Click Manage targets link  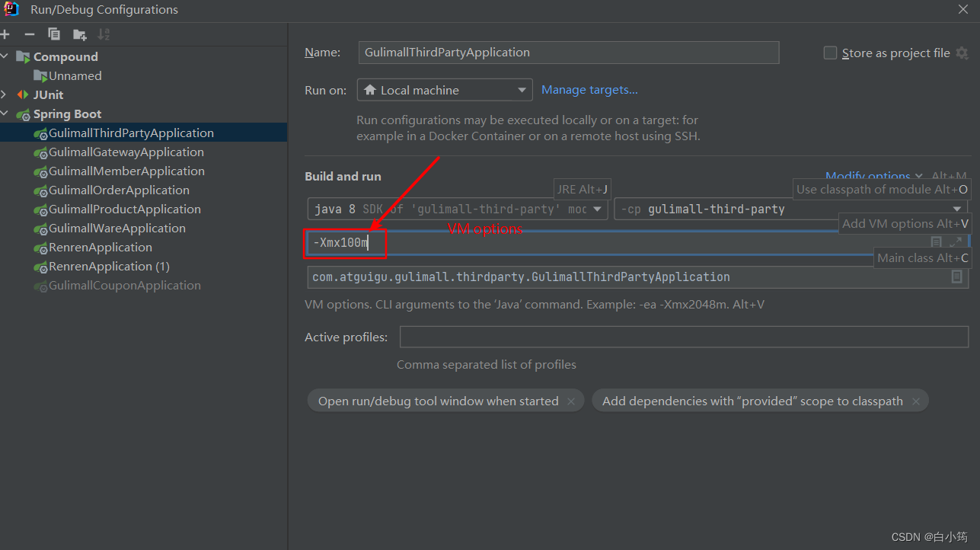589,90
